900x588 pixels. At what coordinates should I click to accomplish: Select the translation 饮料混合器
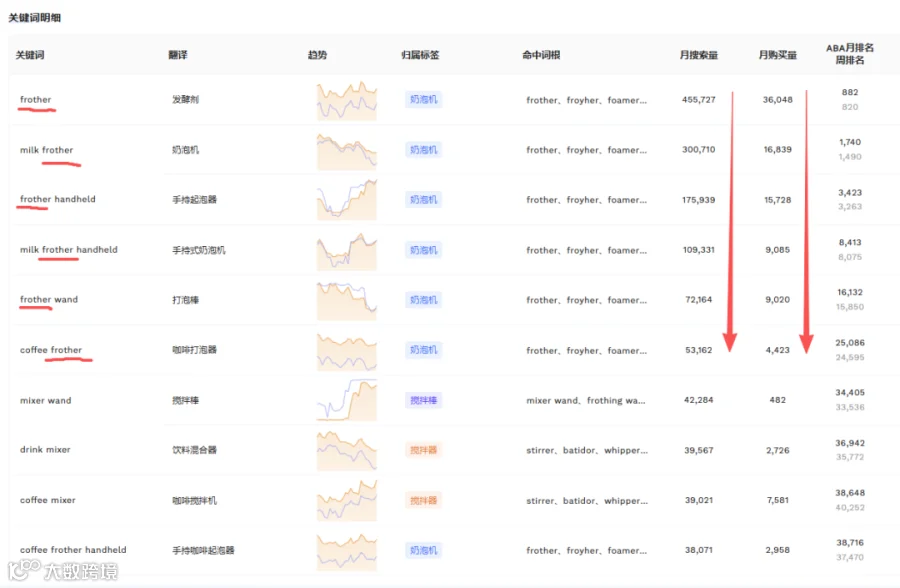[195, 450]
